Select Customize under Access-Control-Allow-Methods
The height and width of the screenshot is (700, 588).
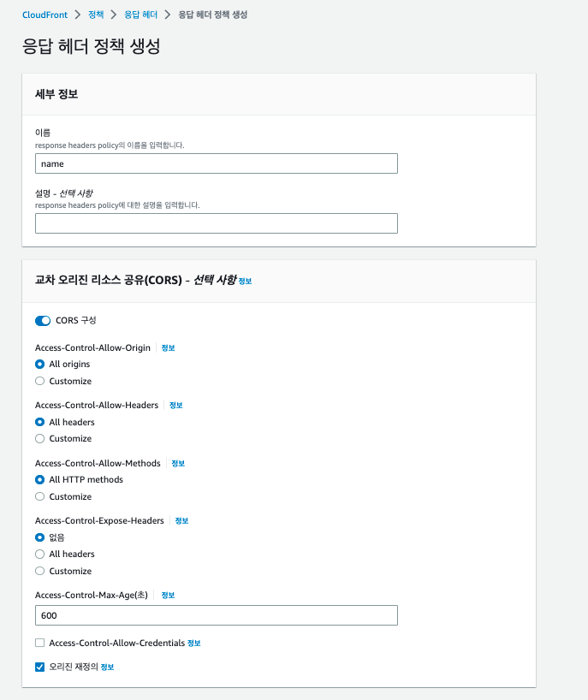(39, 496)
